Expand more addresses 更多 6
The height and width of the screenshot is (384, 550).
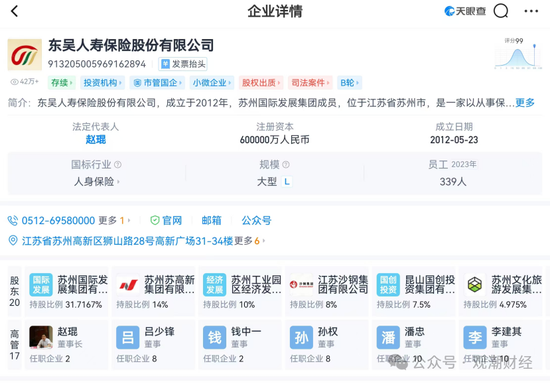click(x=250, y=241)
